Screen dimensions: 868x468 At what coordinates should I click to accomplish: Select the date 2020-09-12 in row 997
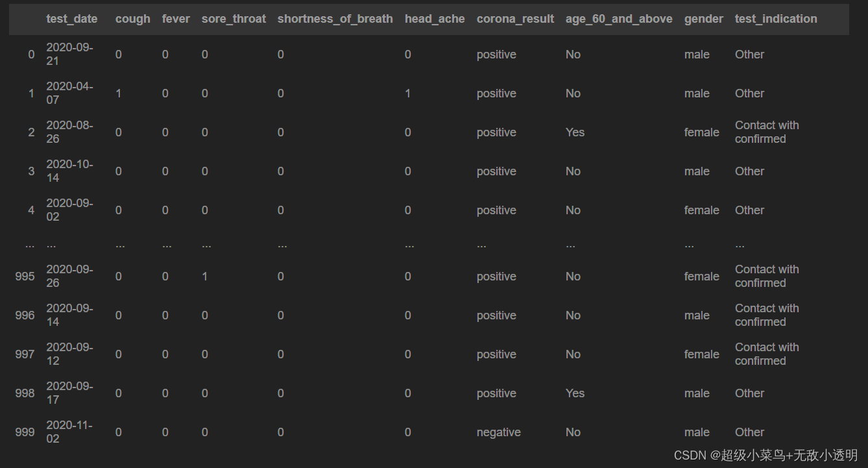(69, 354)
